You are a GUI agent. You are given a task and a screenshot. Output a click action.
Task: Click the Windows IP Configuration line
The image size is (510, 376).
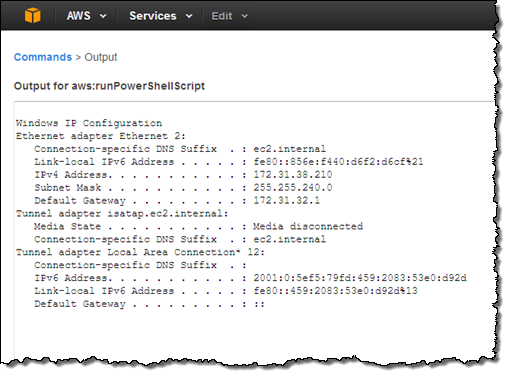(89, 123)
